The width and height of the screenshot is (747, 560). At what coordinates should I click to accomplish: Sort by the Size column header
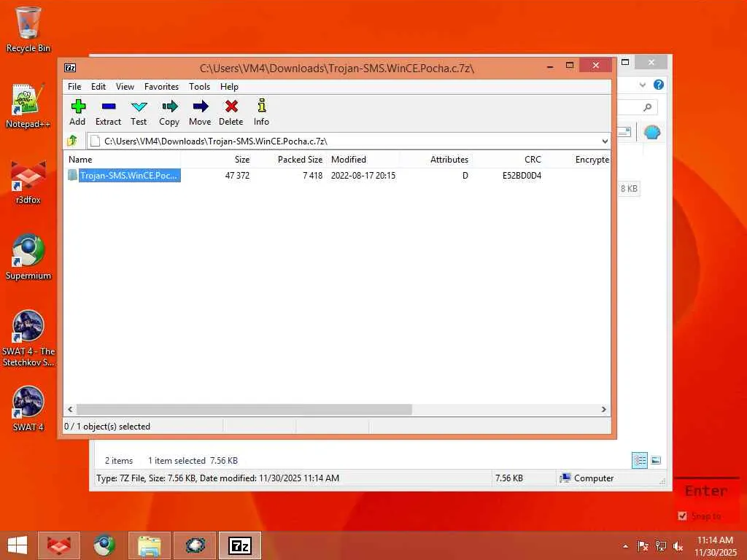tap(217, 160)
